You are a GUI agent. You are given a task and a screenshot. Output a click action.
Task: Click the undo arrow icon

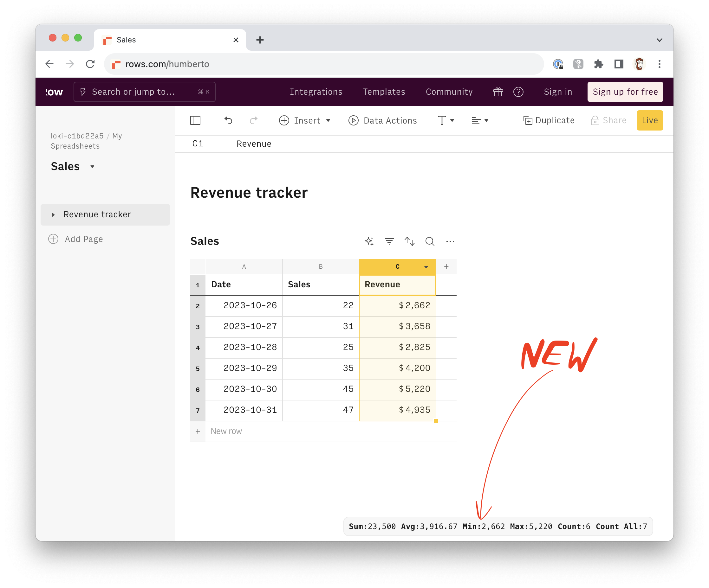click(228, 120)
